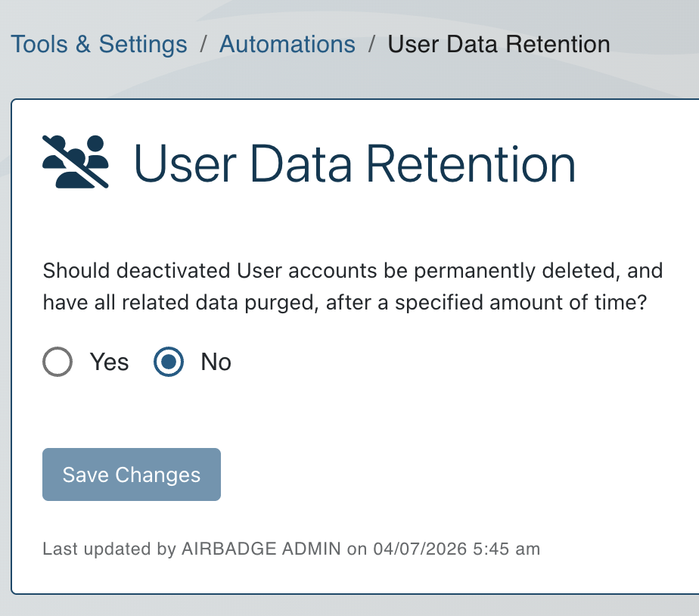This screenshot has width=699, height=616.
Task: Click the AIRBADGE ADMIN name in footer
Action: [x=261, y=549]
